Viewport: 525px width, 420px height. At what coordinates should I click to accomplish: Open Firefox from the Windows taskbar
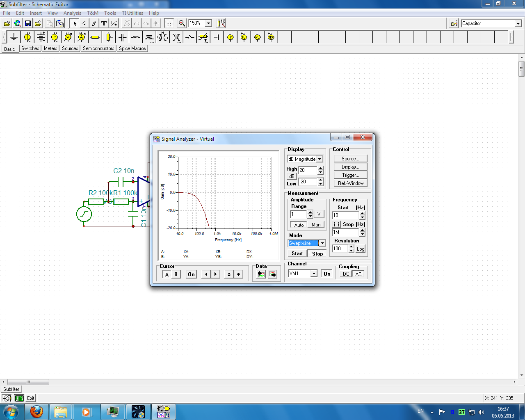(37, 411)
